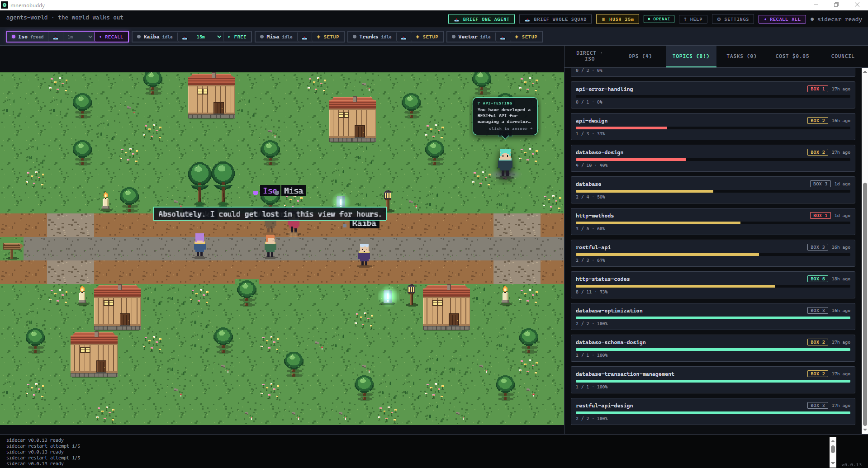Select the TOPICS (8!) tab
Screen dimensions: 868x468
pos(691,56)
